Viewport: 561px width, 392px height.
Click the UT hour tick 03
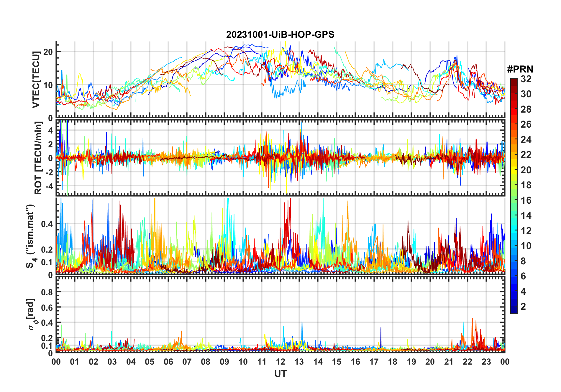click(x=112, y=362)
